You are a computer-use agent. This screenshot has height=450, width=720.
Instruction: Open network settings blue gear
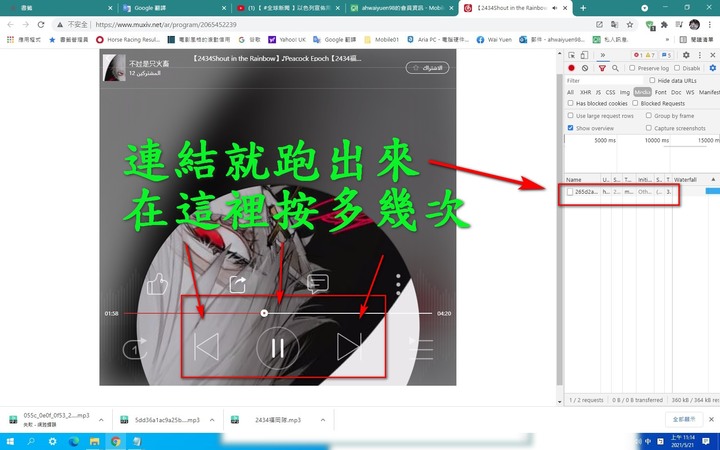coord(713,68)
